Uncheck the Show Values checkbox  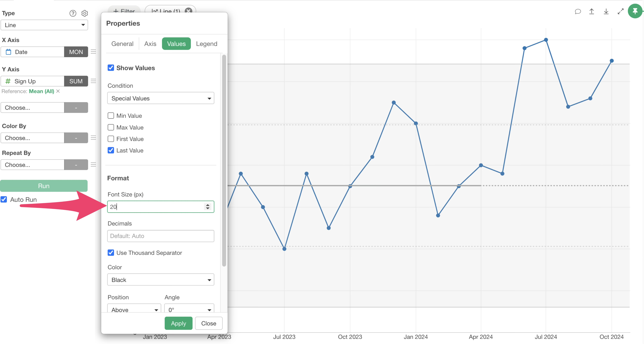[111, 68]
